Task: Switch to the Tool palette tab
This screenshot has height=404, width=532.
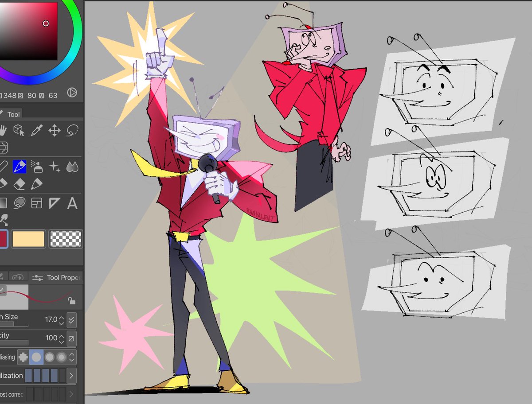Action: [x=11, y=114]
